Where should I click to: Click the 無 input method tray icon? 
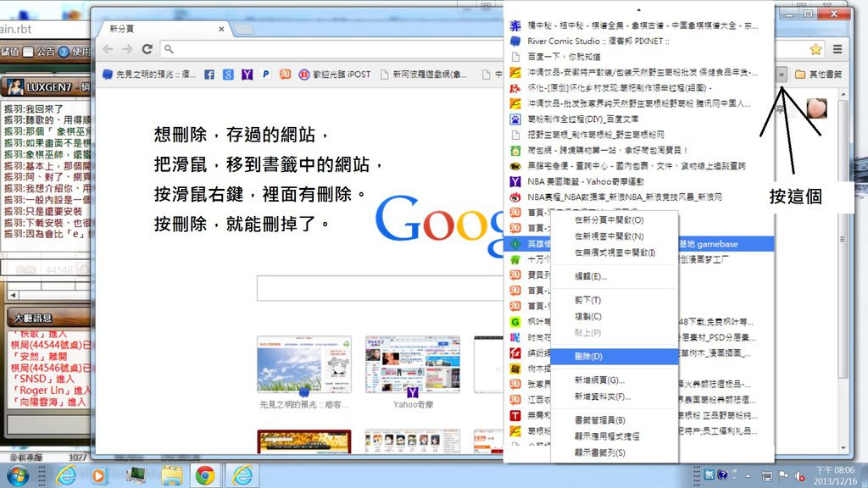pyautogui.click(x=709, y=474)
